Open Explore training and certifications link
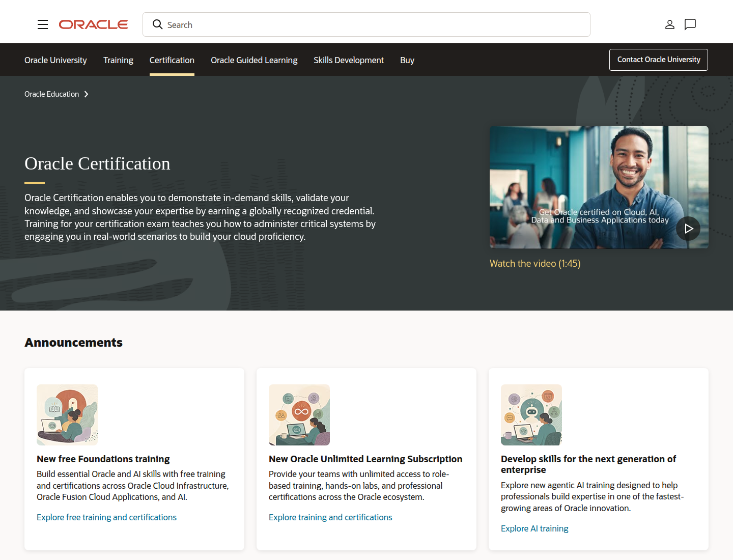733x560 pixels. click(x=330, y=517)
